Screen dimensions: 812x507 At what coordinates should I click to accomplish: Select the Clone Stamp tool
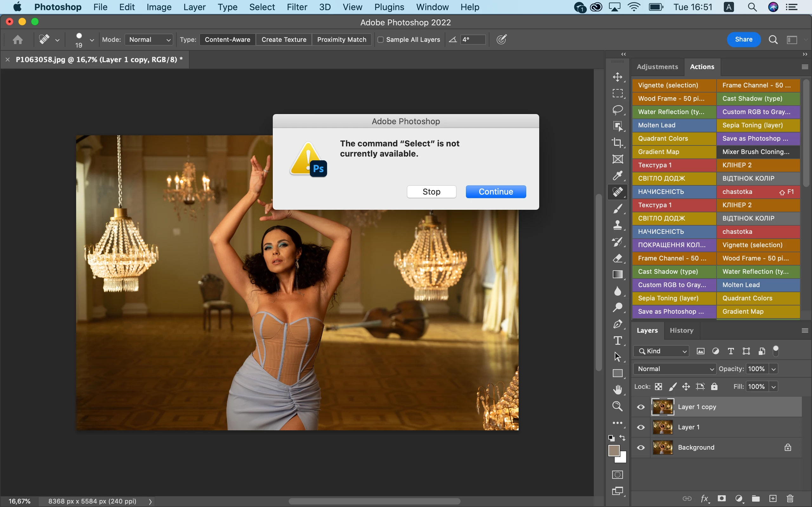click(x=617, y=225)
